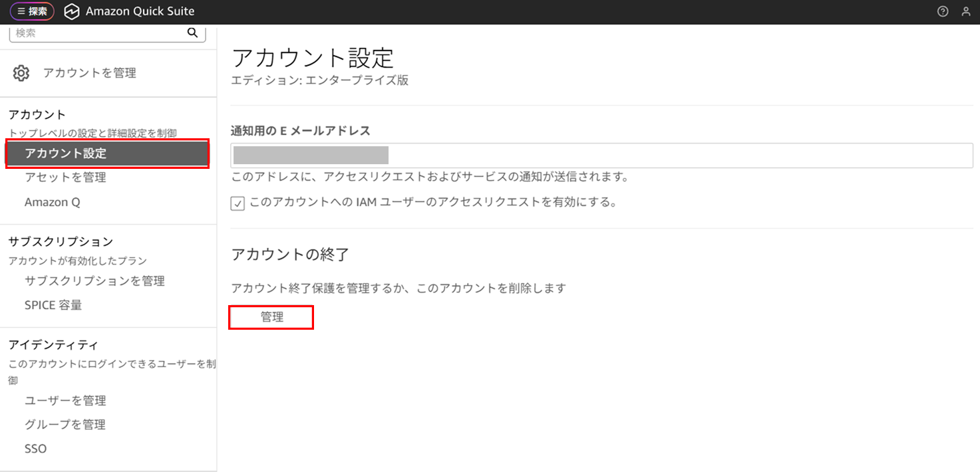Select Amazon Q in the sidebar
Image resolution: width=980 pixels, height=472 pixels.
(52, 201)
